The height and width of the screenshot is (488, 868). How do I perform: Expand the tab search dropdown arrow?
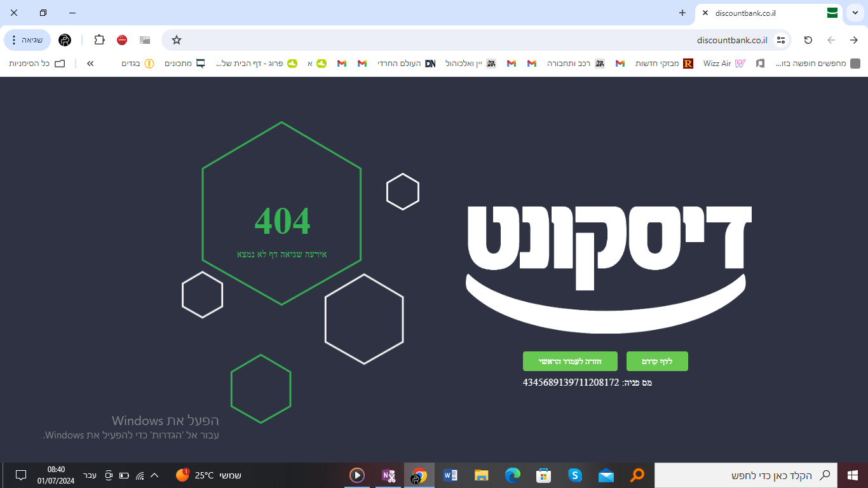tap(854, 13)
